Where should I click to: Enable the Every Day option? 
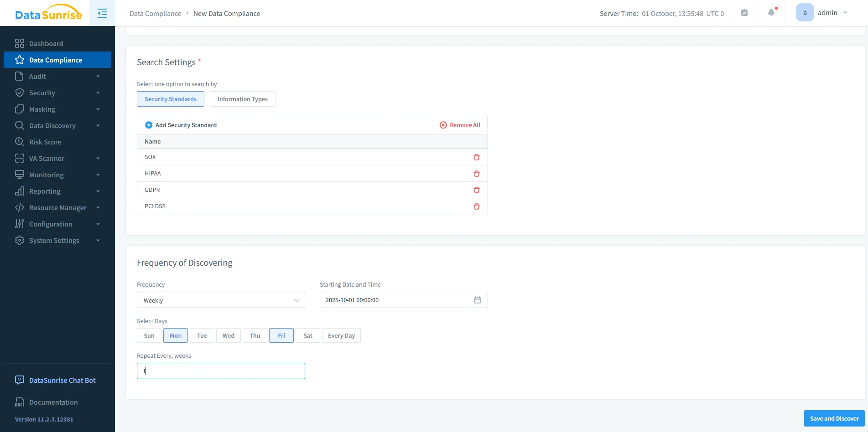[x=341, y=335]
